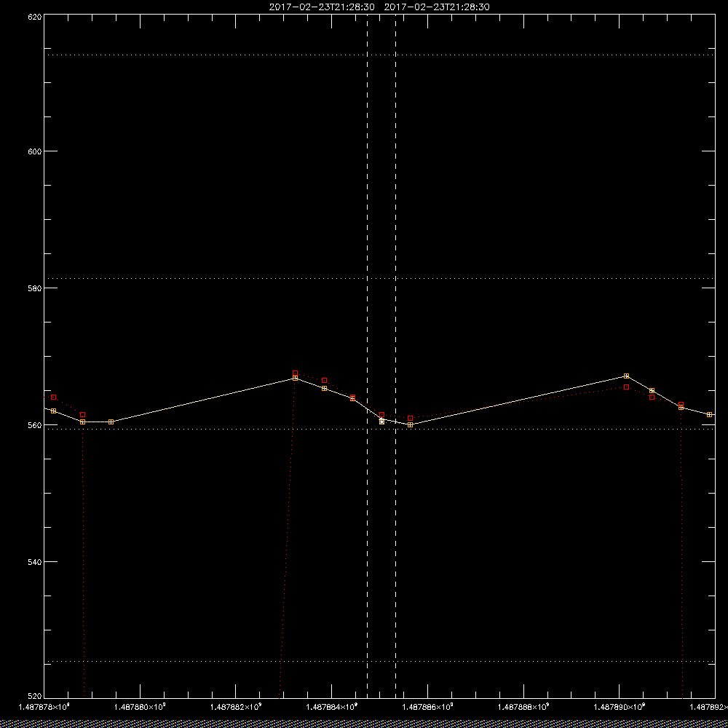Screen dimensions: 728x728
Task: Click the red marker below the second curve peak
Action: [x=626, y=387]
